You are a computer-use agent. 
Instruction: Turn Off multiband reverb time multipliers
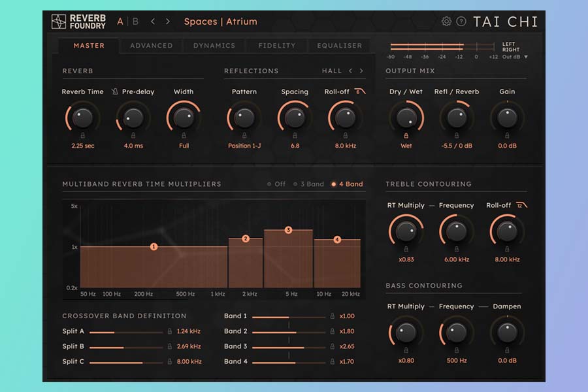(x=276, y=184)
